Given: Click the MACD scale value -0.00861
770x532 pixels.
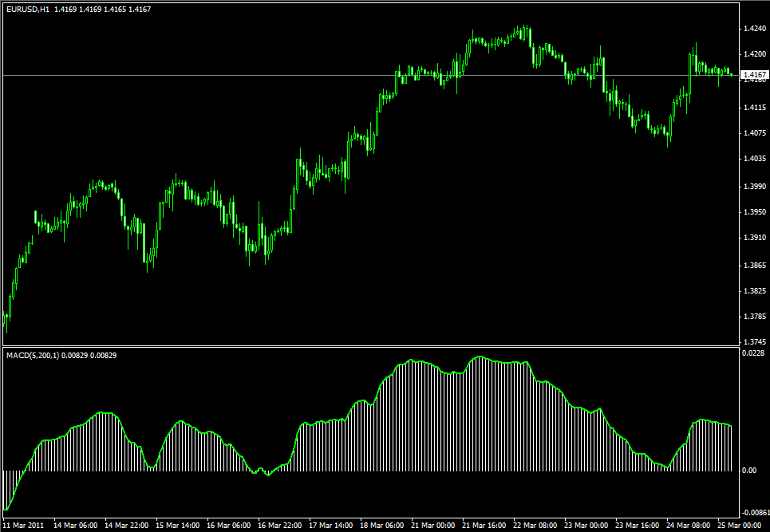Looking at the screenshot, I should 755,513.
